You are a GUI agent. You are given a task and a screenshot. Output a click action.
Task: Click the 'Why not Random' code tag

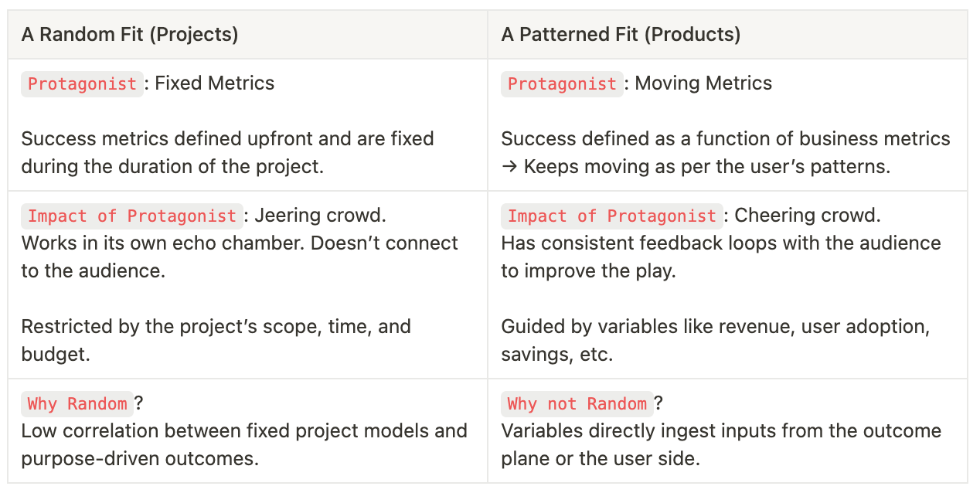click(577, 403)
